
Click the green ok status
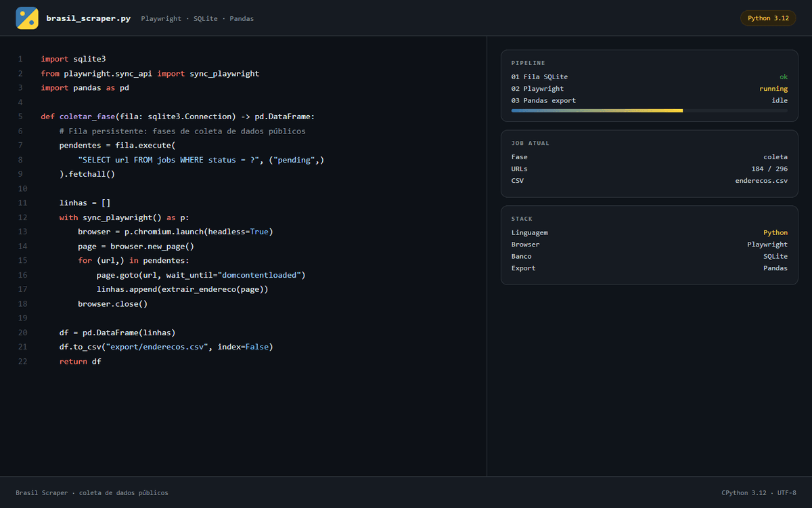(x=784, y=77)
